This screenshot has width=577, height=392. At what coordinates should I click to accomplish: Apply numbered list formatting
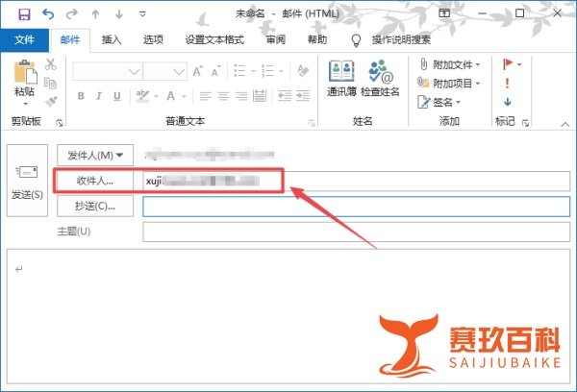(x=267, y=70)
